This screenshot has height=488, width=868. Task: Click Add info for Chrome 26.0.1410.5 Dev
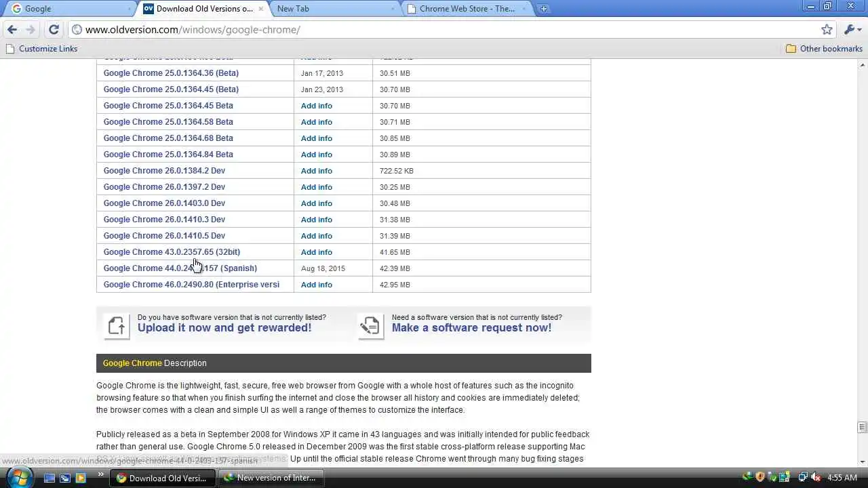(317, 236)
